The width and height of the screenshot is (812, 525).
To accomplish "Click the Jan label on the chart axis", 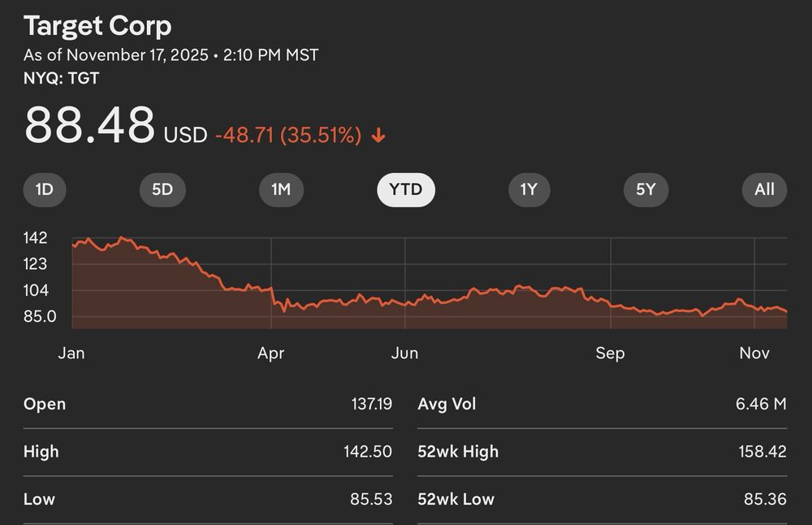I will coord(71,353).
